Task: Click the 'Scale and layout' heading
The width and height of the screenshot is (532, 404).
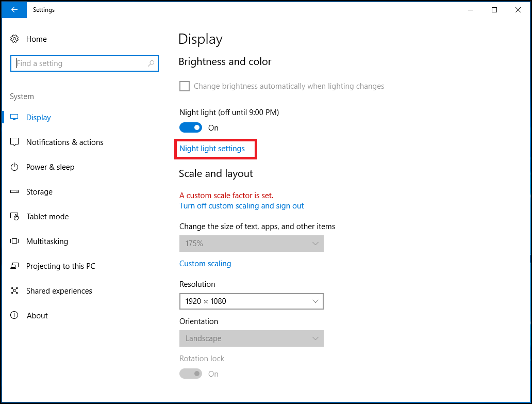Action: tap(216, 173)
